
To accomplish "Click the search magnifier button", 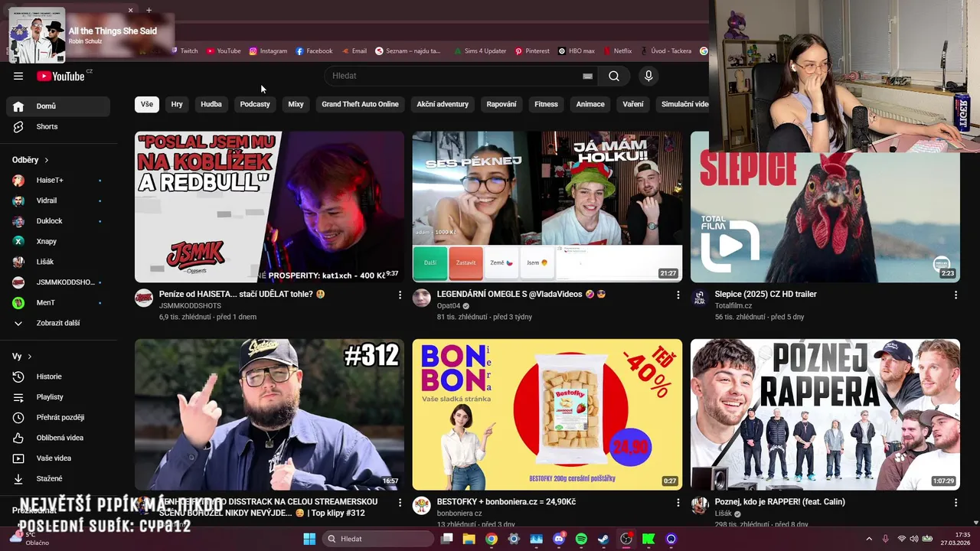I will [614, 76].
